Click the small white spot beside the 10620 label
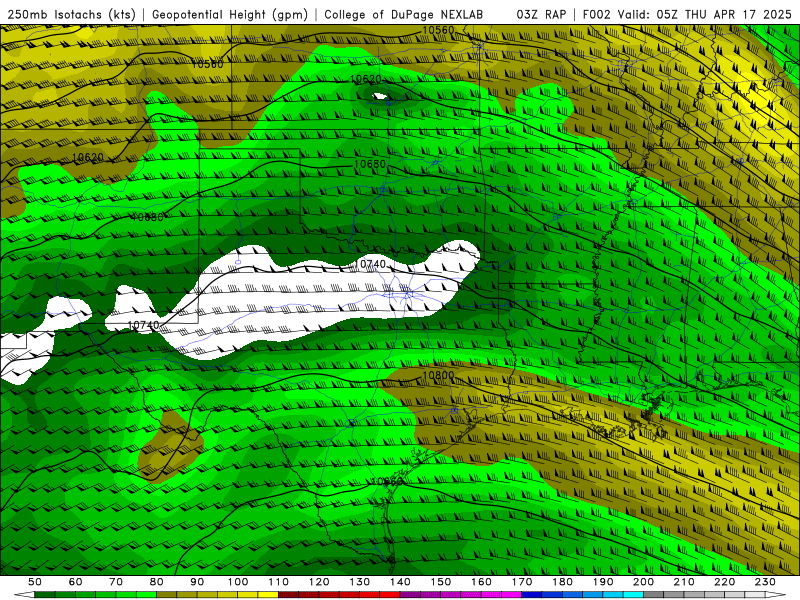Viewport: 800px width, 600px height. point(380,95)
